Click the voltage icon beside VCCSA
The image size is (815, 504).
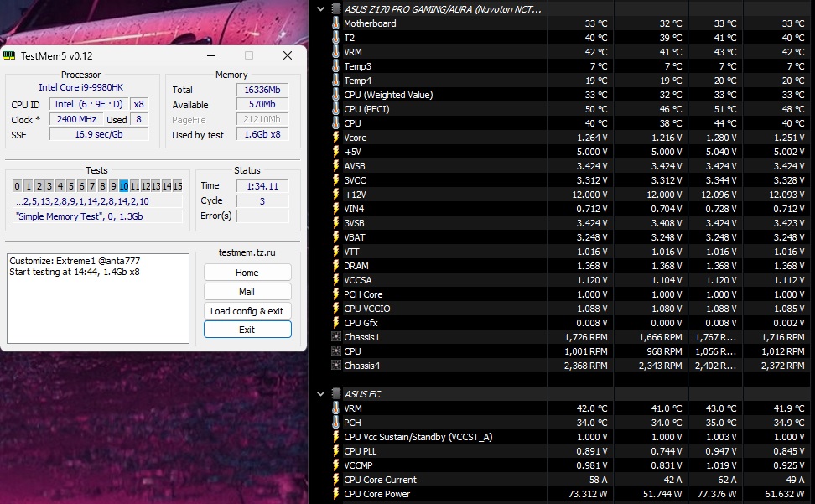pyautogui.click(x=335, y=280)
